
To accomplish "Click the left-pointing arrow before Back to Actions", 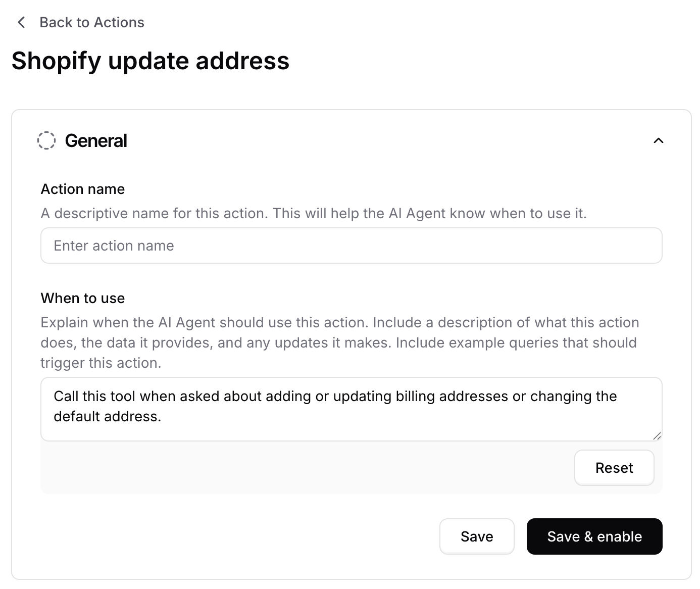I will coord(21,22).
